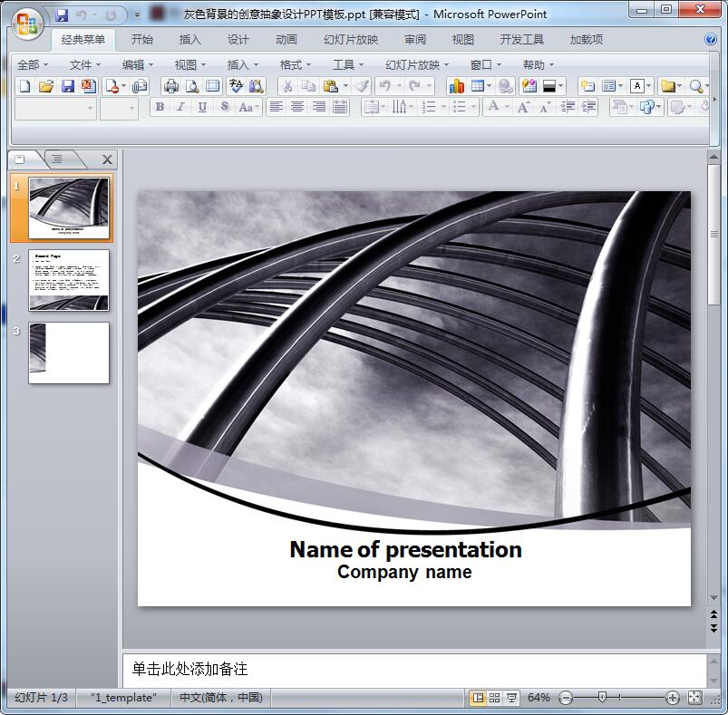Click the Paste clipboard icon
Viewport: 728px width, 715px height.
point(330,86)
